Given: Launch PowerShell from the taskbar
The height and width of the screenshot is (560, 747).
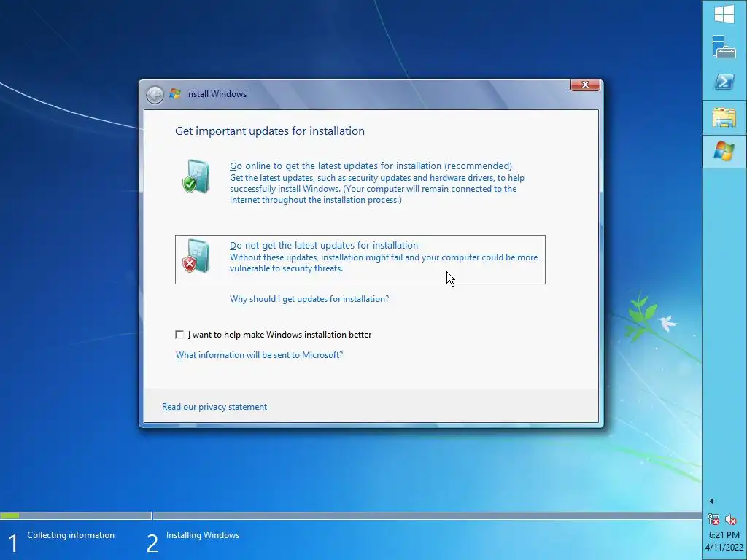Looking at the screenshot, I should 724,82.
